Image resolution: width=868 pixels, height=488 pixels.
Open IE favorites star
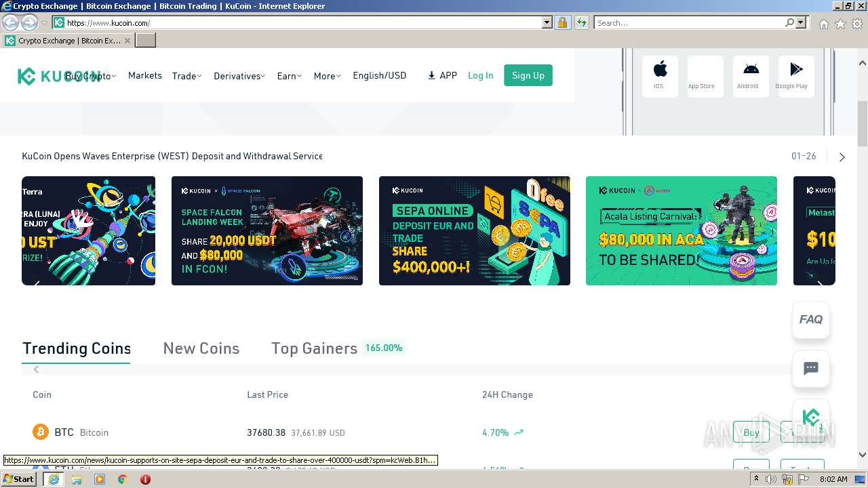[840, 24]
